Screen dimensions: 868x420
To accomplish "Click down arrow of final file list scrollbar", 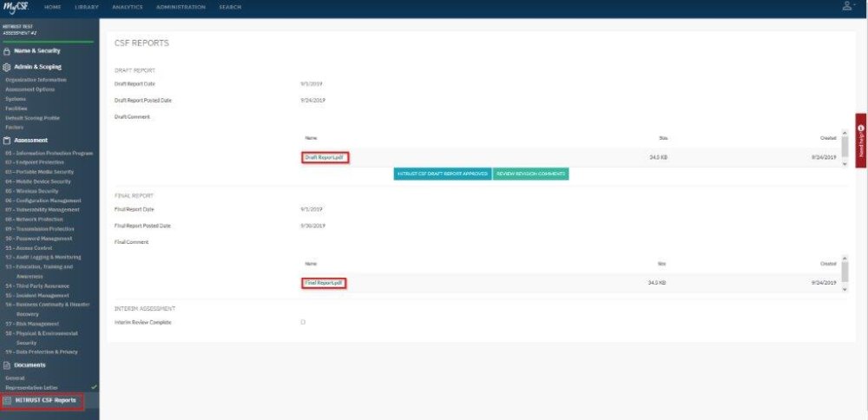I will pyautogui.click(x=845, y=290).
